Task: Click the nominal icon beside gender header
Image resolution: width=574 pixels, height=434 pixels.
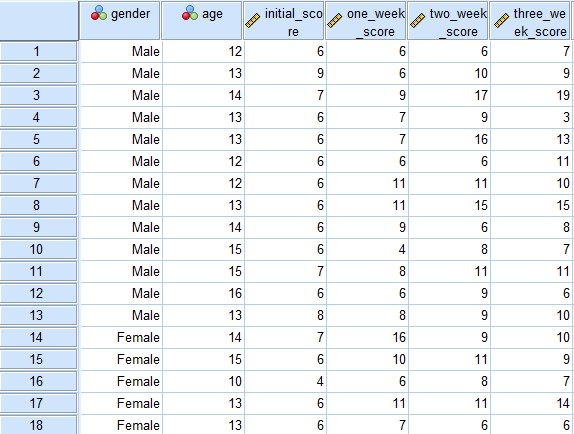Action: [99, 13]
